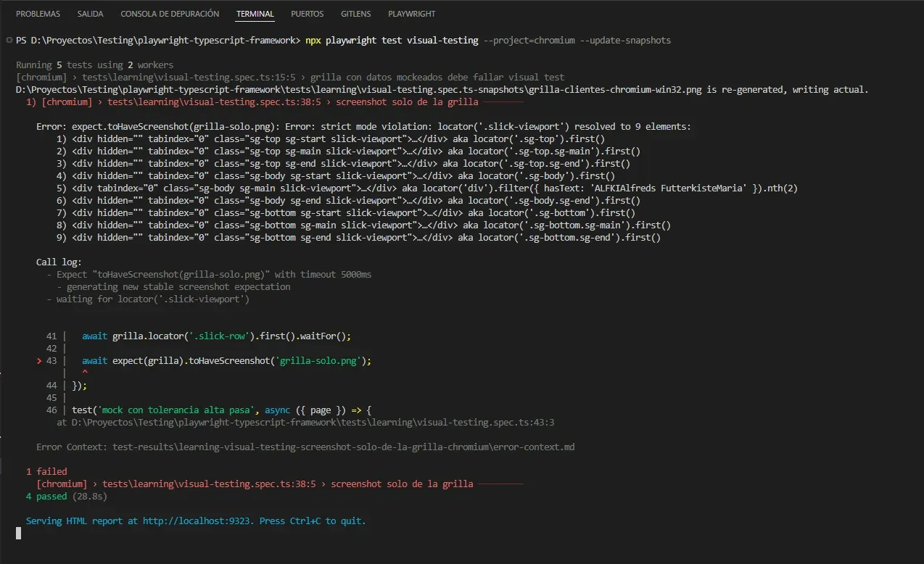Open the PUERTOS tab
Image resolution: width=924 pixels, height=564 pixels.
pyautogui.click(x=308, y=14)
